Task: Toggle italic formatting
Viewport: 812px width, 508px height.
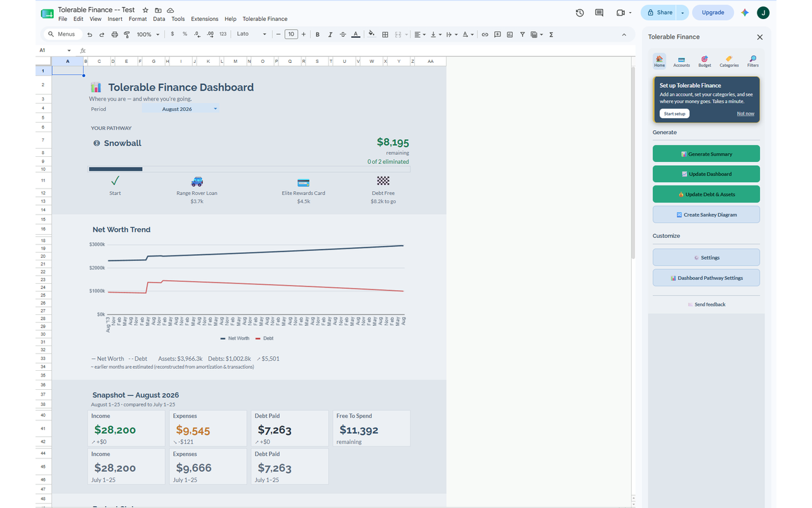Action: click(x=330, y=34)
